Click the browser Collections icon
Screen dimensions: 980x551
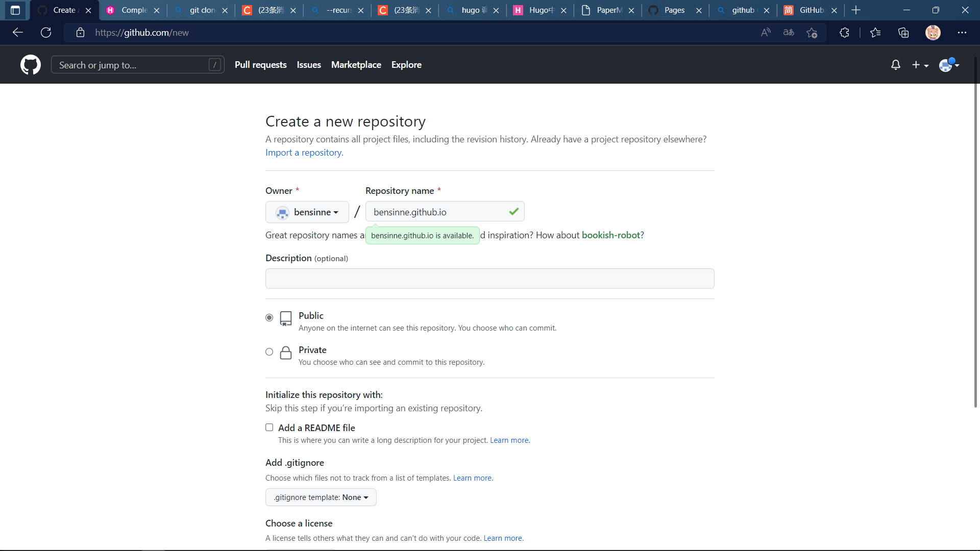click(x=903, y=33)
